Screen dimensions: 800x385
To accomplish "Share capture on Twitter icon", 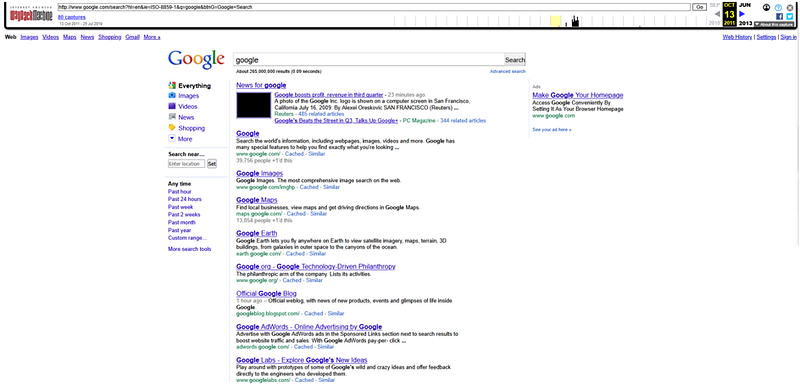I will [790, 16].
